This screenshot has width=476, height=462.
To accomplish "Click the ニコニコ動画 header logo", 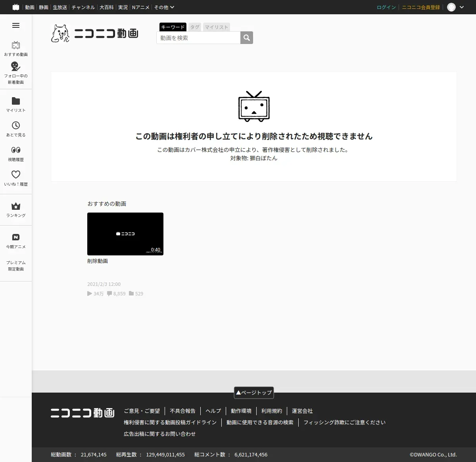I will point(95,33).
